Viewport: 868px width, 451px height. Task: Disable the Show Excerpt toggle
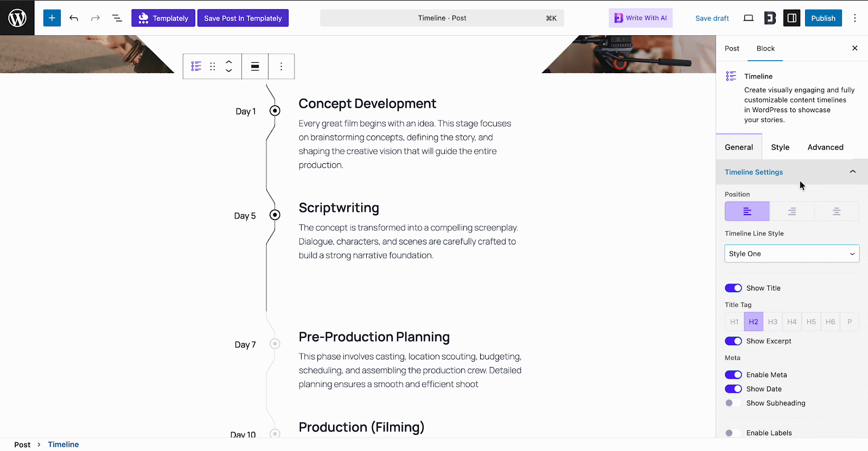tap(733, 340)
